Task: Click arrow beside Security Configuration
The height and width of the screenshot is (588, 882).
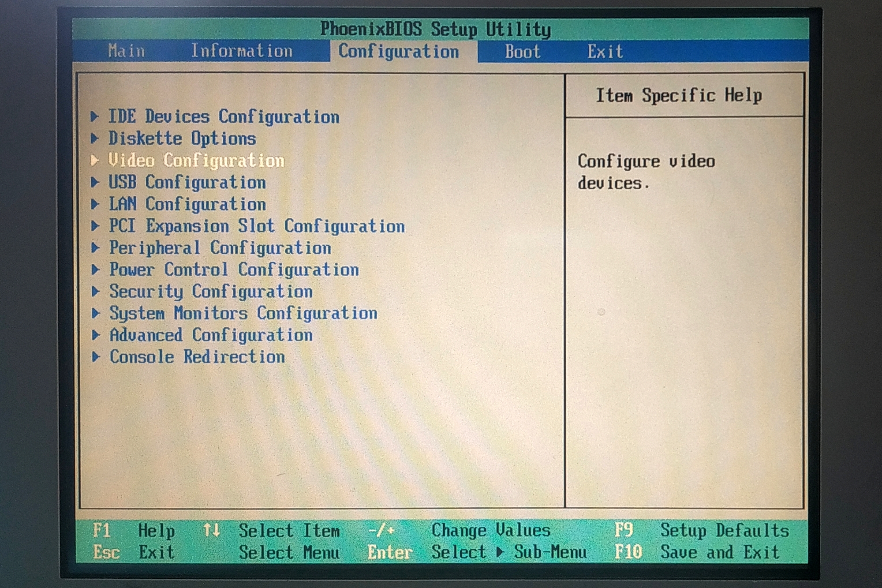Action: 95,291
